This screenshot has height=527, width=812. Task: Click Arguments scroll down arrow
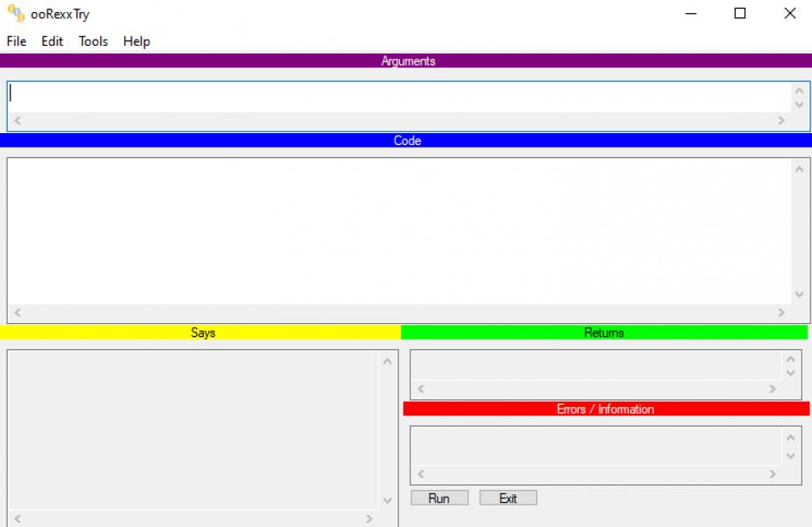click(800, 105)
